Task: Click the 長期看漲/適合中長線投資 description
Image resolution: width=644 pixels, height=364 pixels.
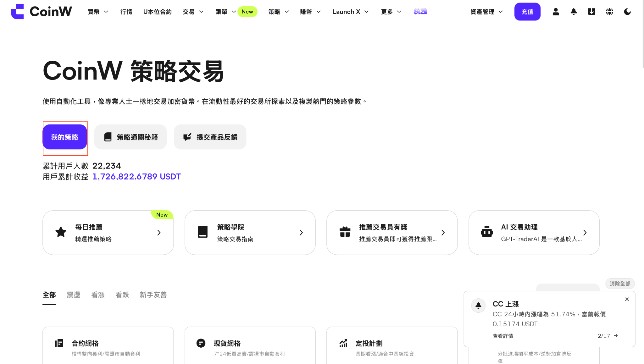Action: pos(385,354)
